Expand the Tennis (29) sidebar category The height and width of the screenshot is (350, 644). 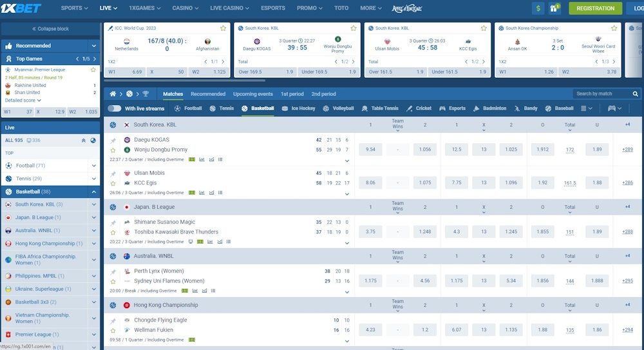(93, 179)
